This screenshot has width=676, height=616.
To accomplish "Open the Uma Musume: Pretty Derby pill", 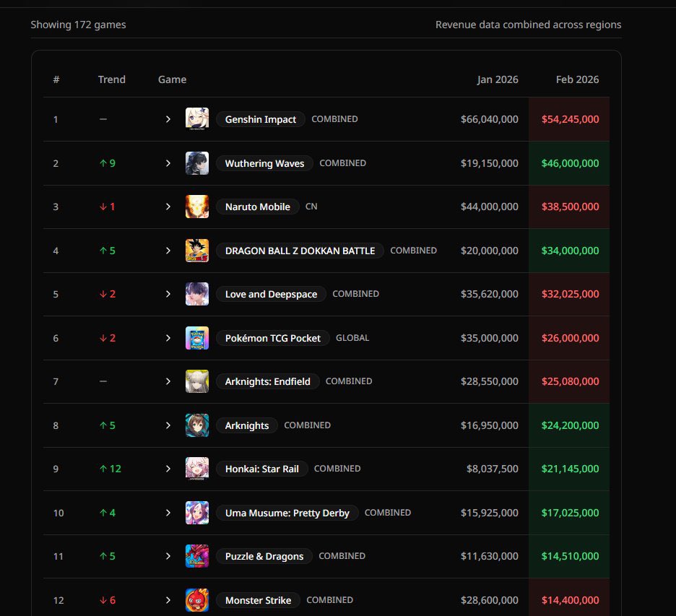I will pyautogui.click(x=287, y=513).
